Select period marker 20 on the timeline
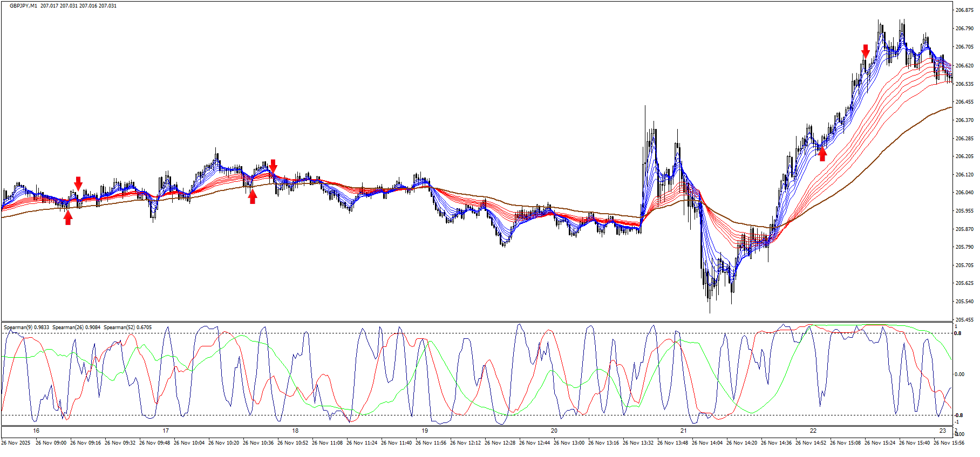The width and height of the screenshot is (980, 457). click(x=554, y=431)
